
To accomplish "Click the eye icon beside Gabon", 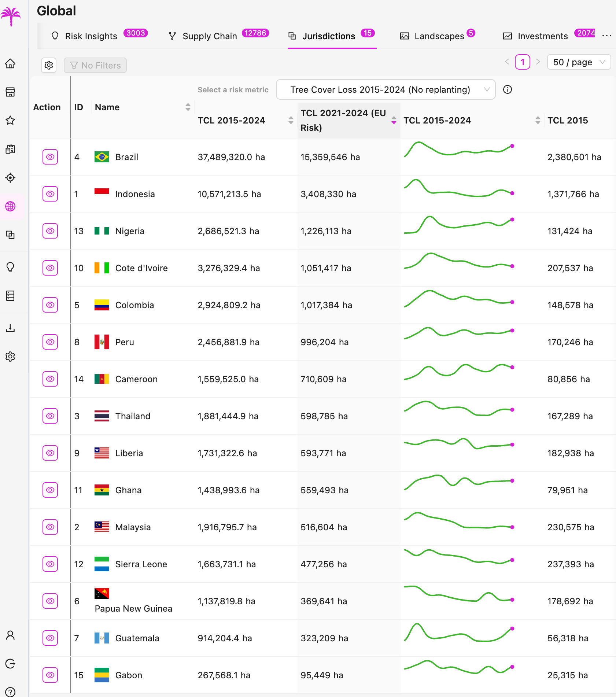I will (50, 675).
